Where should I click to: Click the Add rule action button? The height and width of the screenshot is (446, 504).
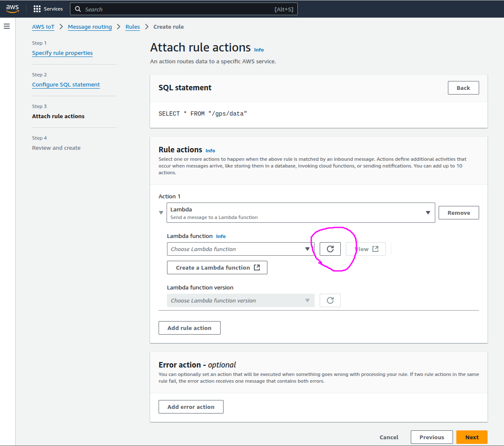[x=189, y=328]
